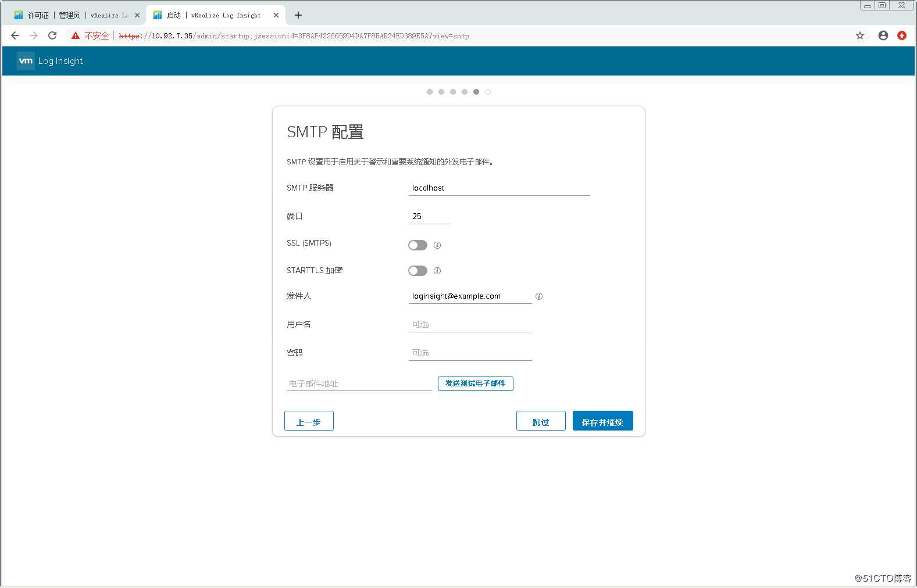Click the last empty wizard progress dot
Screen dimensions: 917x588
click(488, 92)
